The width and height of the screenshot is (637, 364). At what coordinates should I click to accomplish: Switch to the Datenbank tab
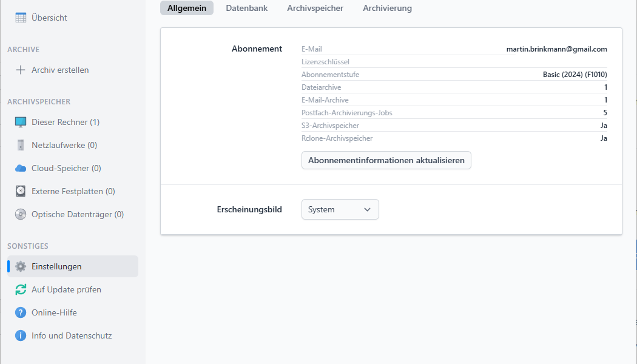point(246,8)
